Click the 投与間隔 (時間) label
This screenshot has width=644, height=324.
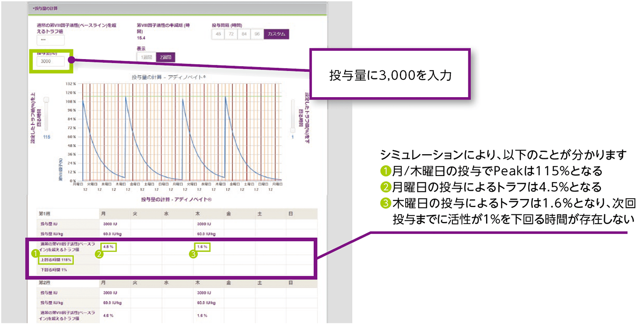[x=226, y=25]
